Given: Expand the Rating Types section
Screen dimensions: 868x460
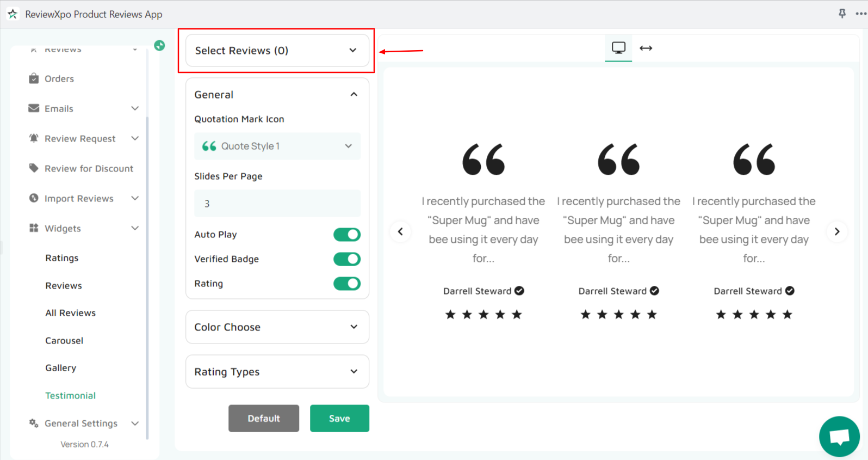Looking at the screenshot, I should [277, 371].
